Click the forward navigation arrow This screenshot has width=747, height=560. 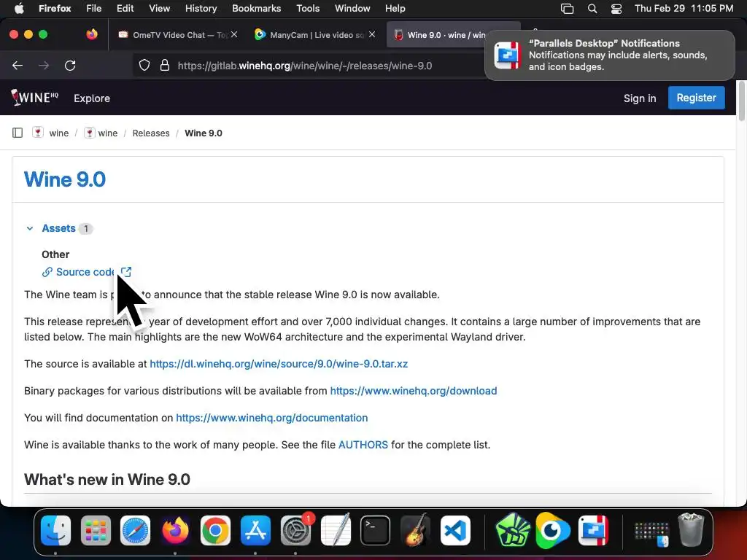[x=44, y=66]
